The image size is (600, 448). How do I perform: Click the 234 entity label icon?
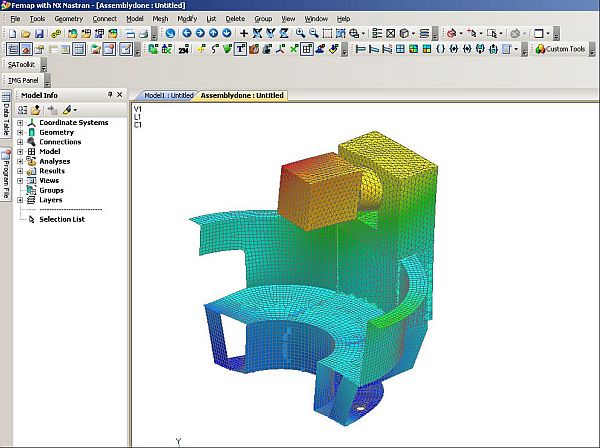click(x=184, y=49)
